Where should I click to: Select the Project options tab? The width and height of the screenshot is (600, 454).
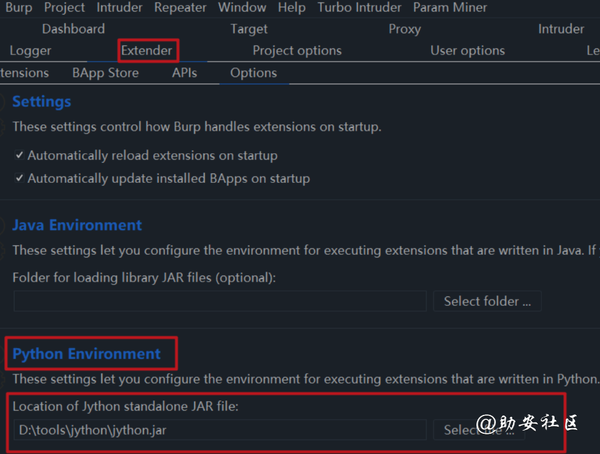297,51
